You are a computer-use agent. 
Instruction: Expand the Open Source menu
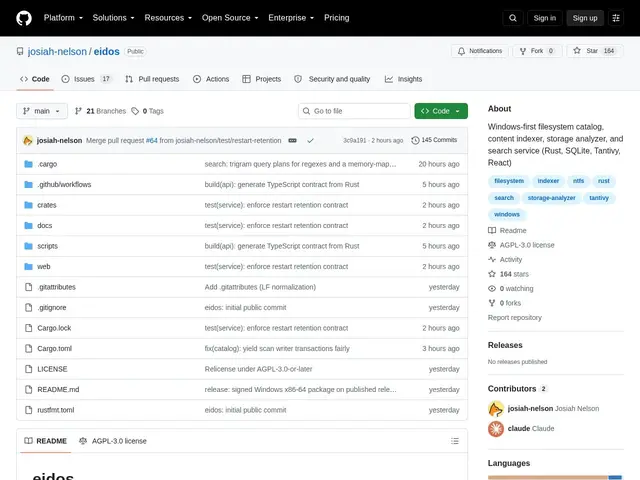point(230,18)
